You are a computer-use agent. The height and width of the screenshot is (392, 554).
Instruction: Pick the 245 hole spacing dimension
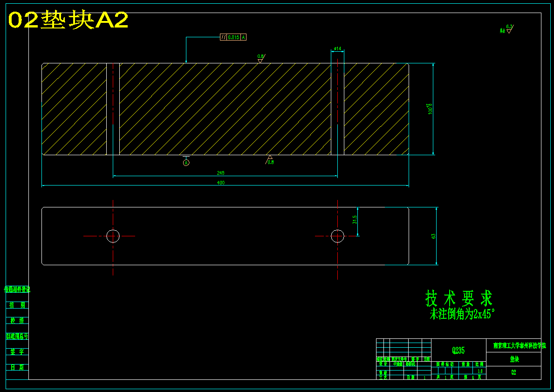[x=220, y=173]
